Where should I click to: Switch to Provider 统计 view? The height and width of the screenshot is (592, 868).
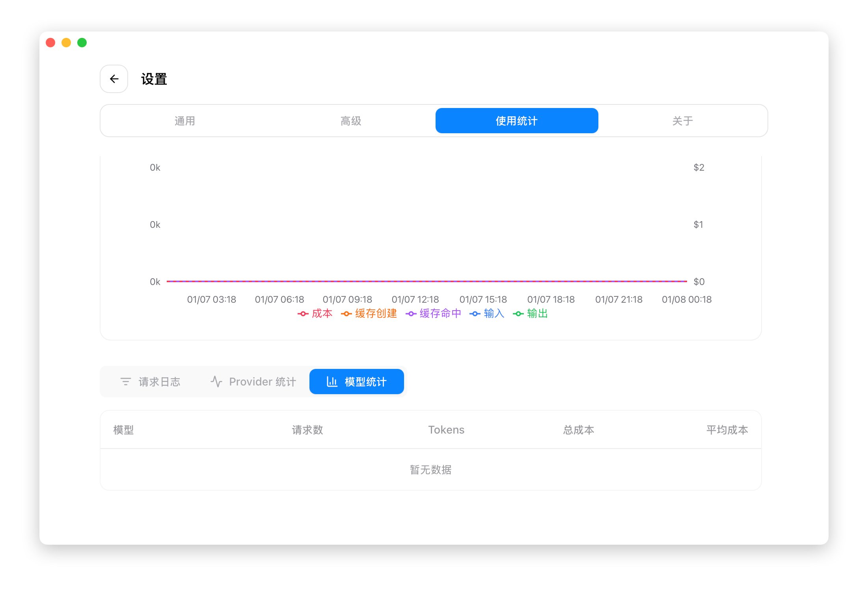click(x=262, y=382)
